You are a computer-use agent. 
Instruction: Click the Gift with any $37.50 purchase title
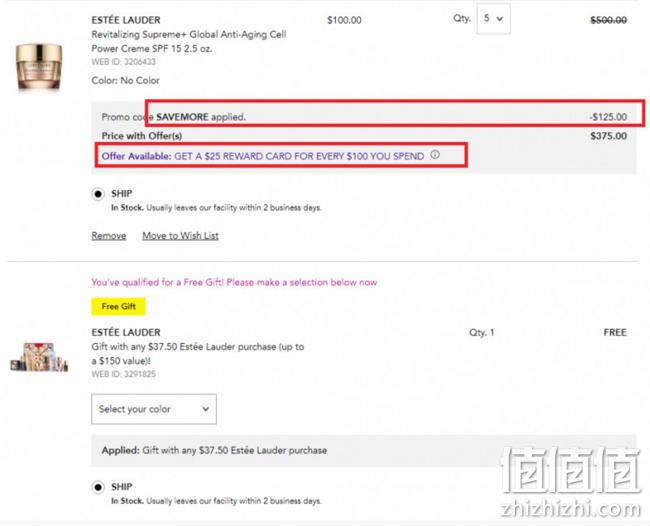click(198, 354)
